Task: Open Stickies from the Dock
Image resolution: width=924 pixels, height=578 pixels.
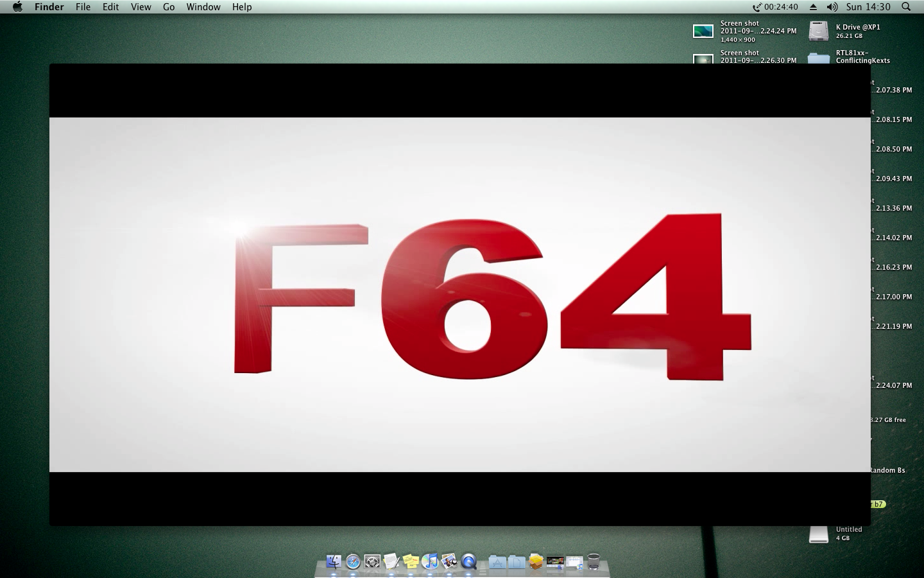Action: [x=411, y=562]
